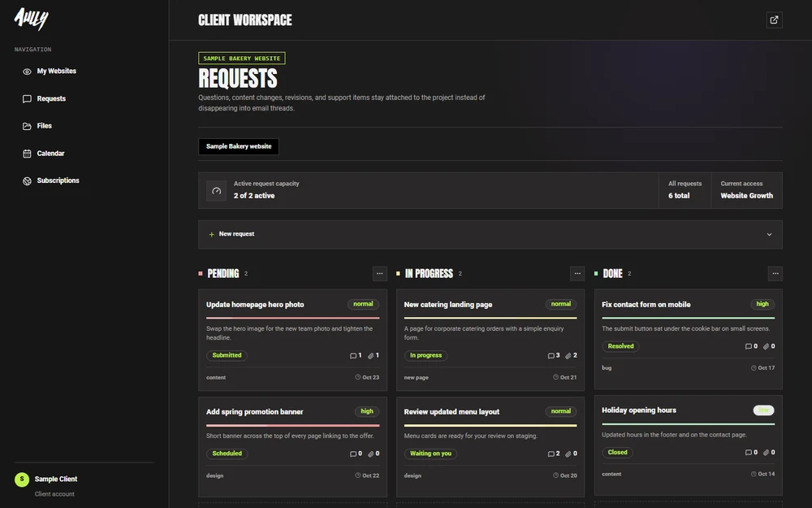Click the New request label
The height and width of the screenshot is (508, 812).
tap(236, 234)
